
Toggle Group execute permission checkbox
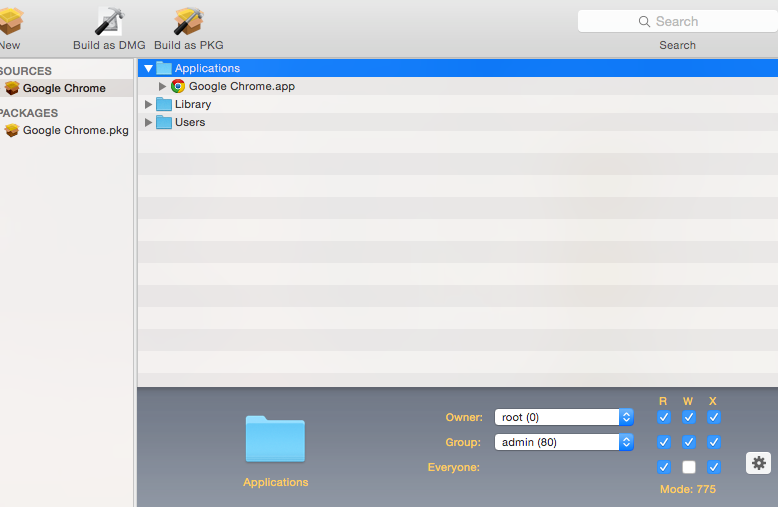pyautogui.click(x=713, y=442)
